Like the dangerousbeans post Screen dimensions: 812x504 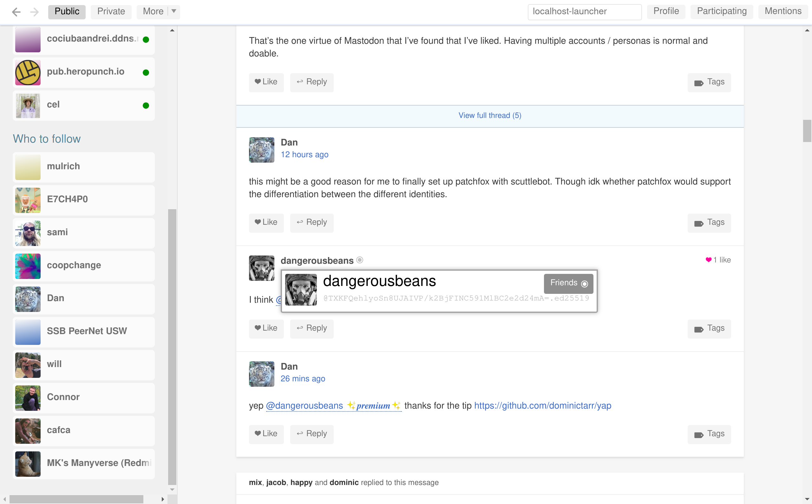coord(266,329)
